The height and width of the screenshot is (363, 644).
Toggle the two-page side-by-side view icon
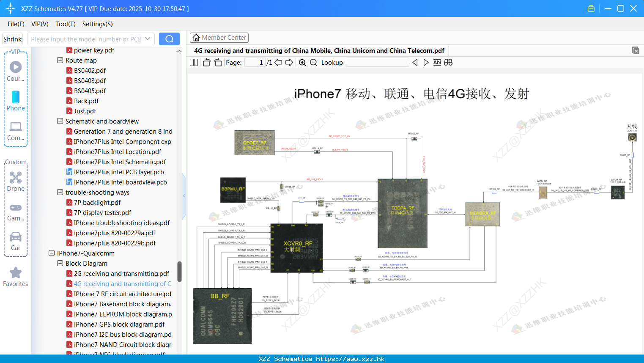point(194,62)
